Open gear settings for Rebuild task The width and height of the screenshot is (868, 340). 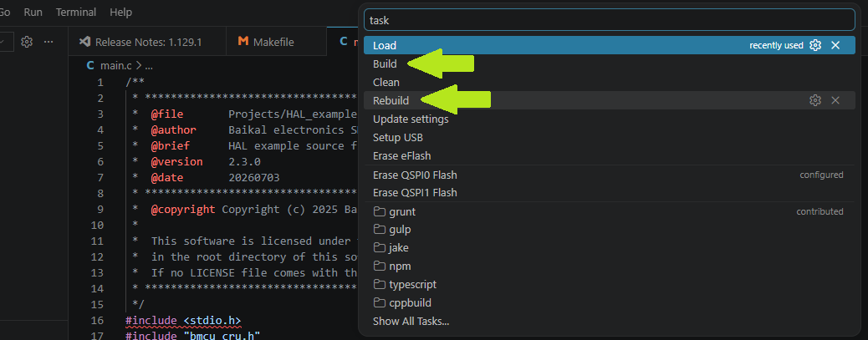(x=814, y=100)
